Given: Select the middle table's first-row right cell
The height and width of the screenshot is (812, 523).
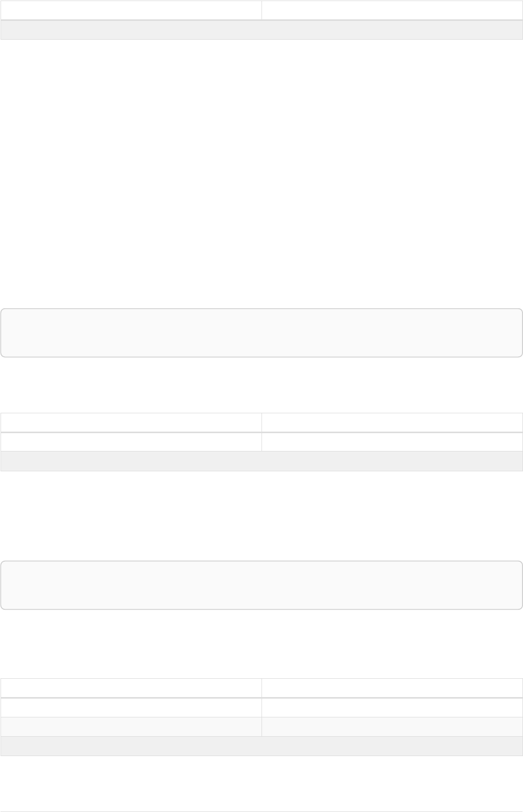Looking at the screenshot, I should coord(392,423).
